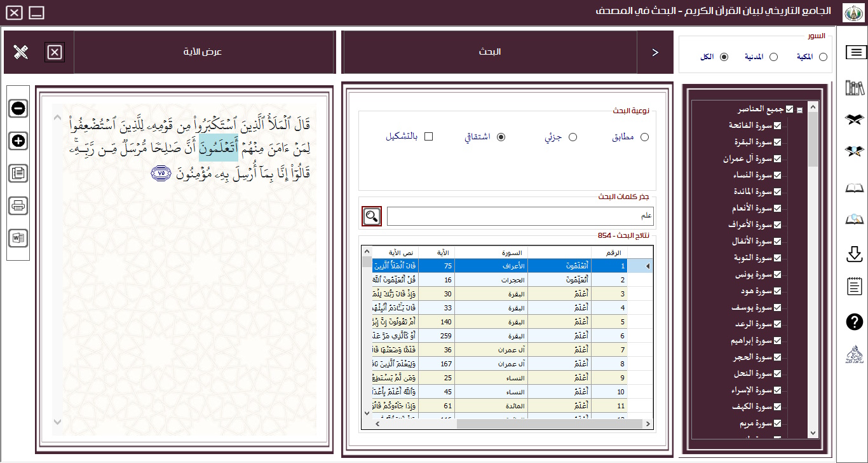The image size is (868, 463).
Task: Click the download icon in the sidebar
Action: coord(855,254)
